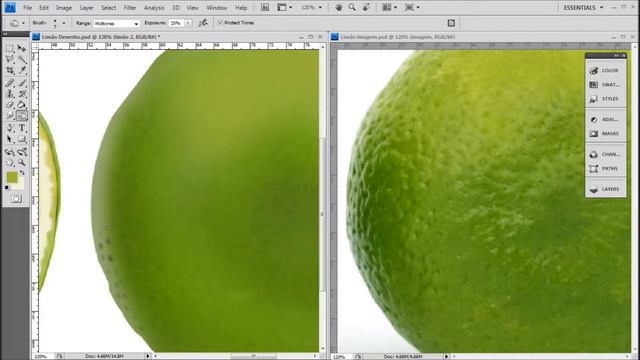Toggle Quick Mask mode

pos(16,199)
